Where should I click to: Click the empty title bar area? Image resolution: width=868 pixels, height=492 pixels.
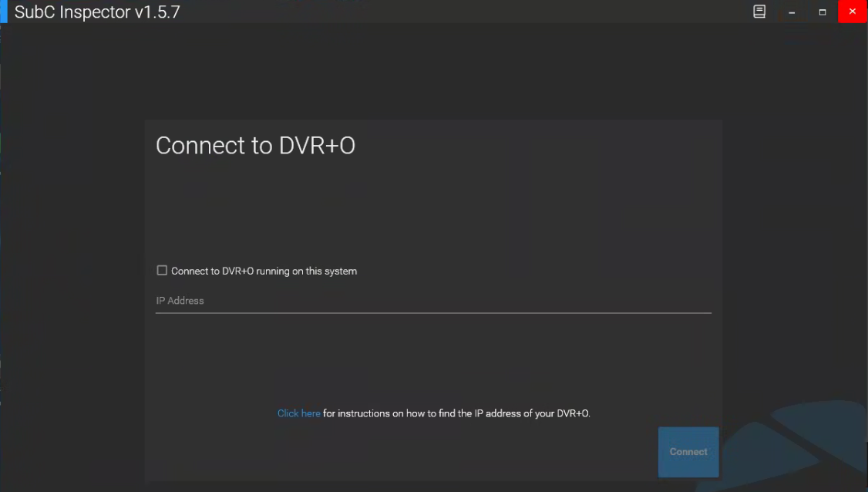(x=463, y=12)
